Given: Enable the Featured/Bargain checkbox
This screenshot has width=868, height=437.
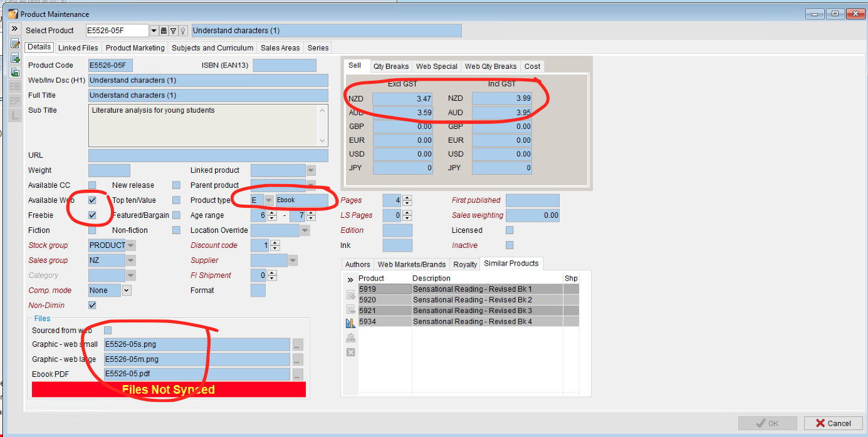Looking at the screenshot, I should [176, 215].
